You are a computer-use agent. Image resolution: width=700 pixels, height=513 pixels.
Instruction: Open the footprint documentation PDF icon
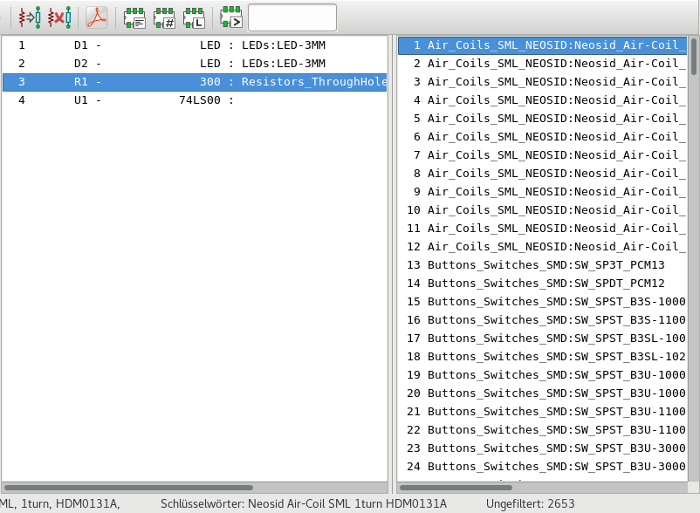(96, 17)
